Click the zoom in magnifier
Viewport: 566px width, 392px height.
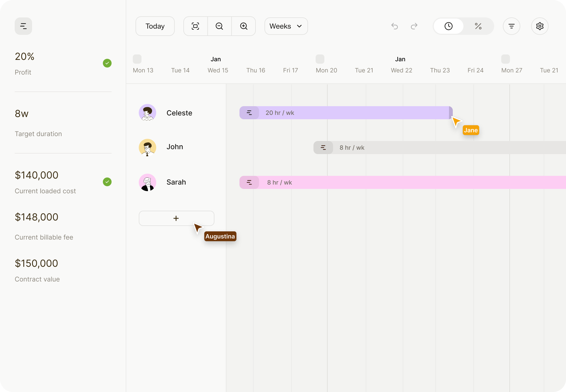244,26
